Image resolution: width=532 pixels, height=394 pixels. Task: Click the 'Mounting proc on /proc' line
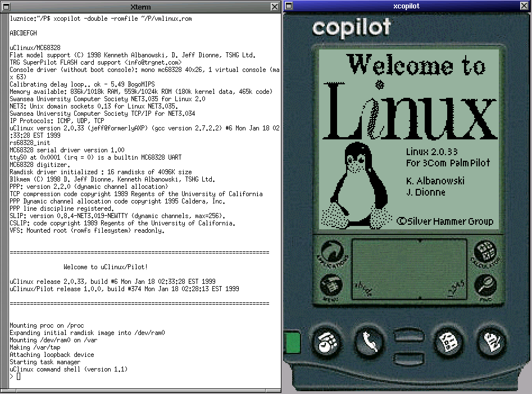point(47,325)
